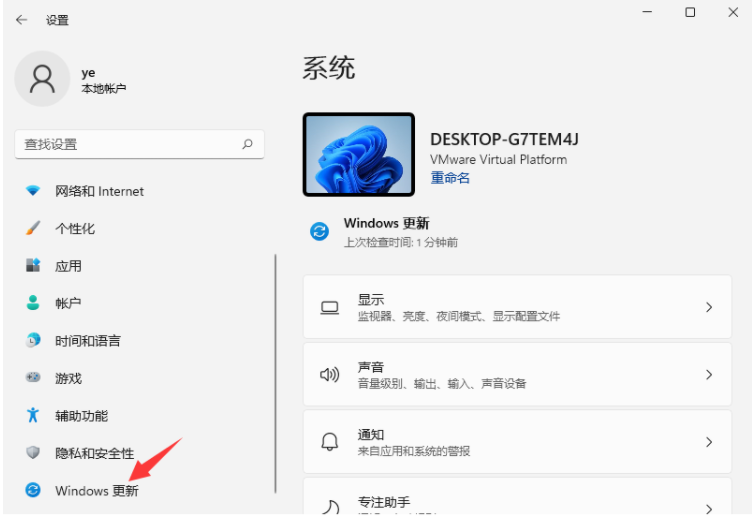The image size is (752, 532).
Task: Focus the 查找设置 search field
Action: point(140,144)
